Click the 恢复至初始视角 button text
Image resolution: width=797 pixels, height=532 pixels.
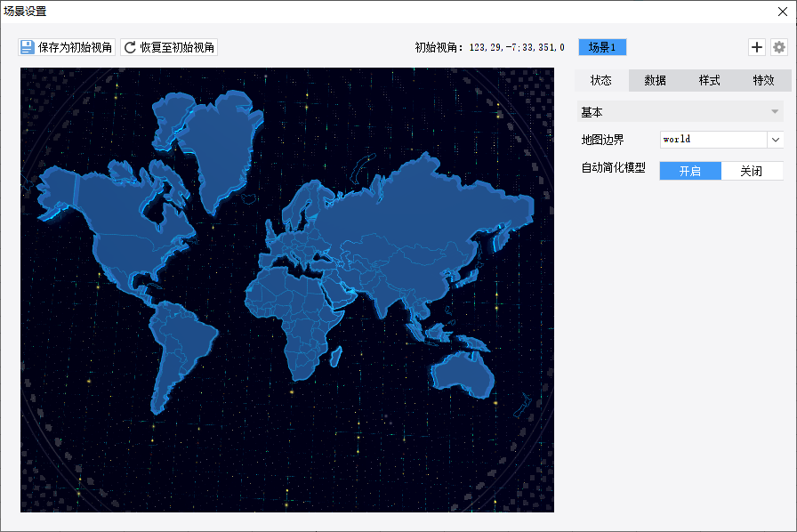177,47
